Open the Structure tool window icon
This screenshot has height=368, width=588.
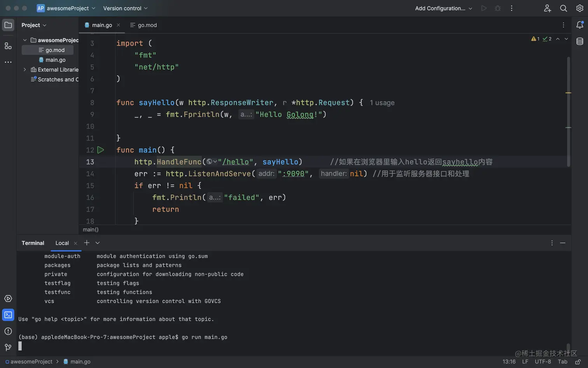[8, 46]
